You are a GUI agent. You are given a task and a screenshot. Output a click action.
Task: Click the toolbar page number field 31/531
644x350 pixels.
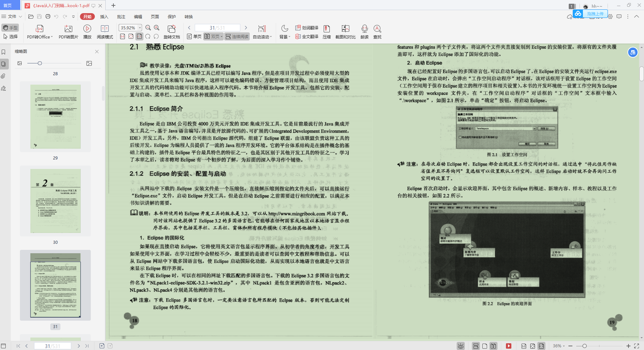[217, 28]
